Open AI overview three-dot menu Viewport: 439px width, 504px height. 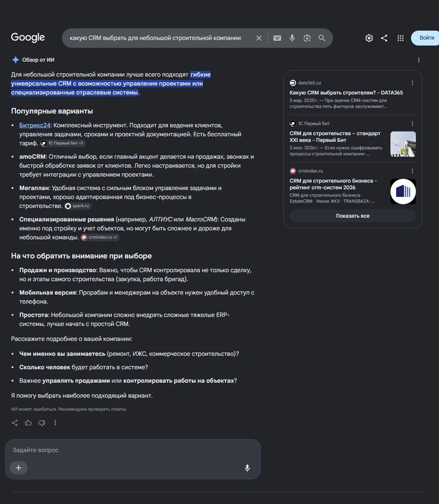pos(419,60)
